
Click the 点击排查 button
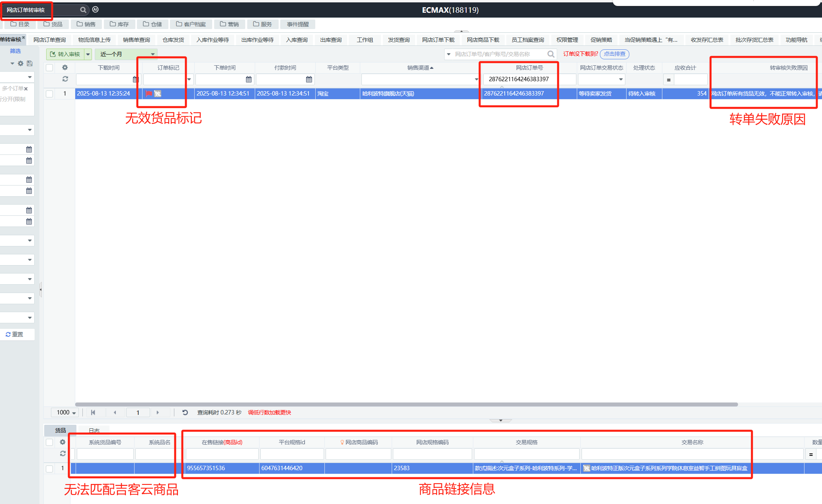(615, 54)
